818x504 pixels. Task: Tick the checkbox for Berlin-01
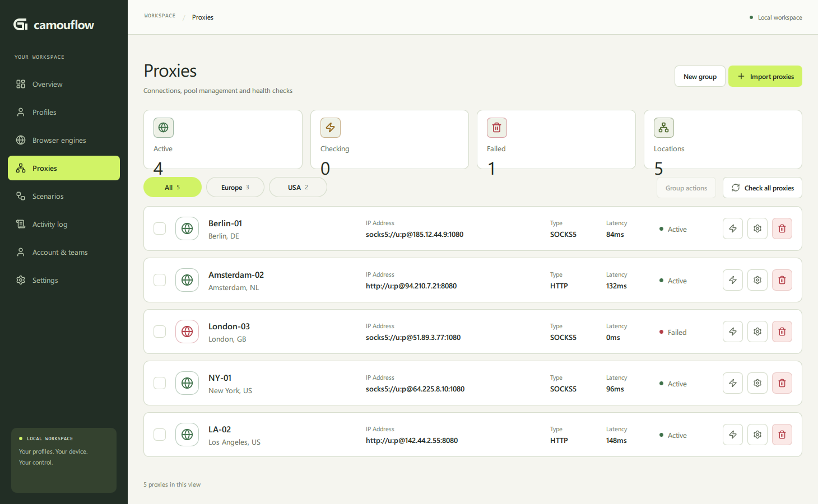click(160, 228)
